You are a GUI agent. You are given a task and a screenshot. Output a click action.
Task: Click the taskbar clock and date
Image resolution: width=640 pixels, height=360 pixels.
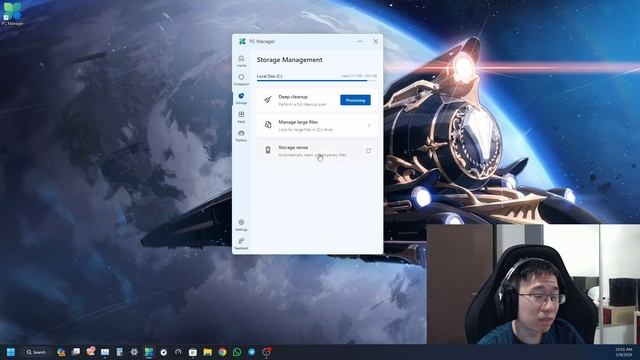pyautogui.click(x=624, y=352)
